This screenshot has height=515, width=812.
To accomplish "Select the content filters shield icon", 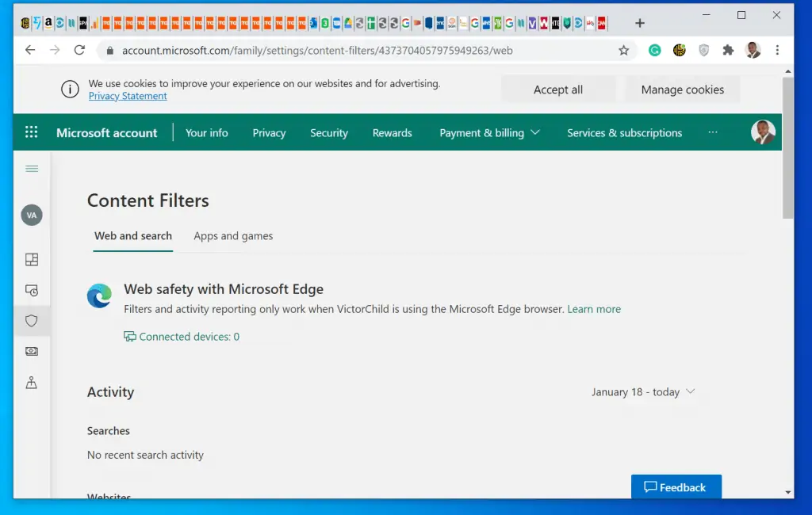I will point(32,321).
